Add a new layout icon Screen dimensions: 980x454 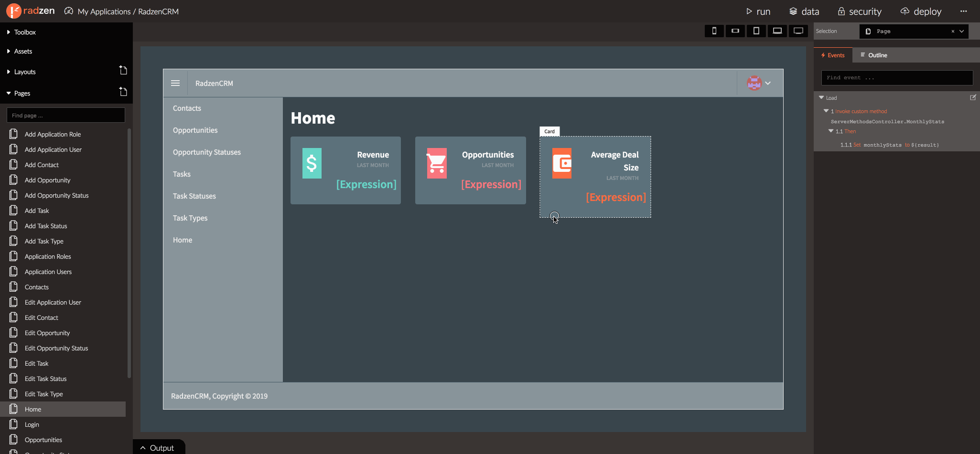click(x=123, y=71)
